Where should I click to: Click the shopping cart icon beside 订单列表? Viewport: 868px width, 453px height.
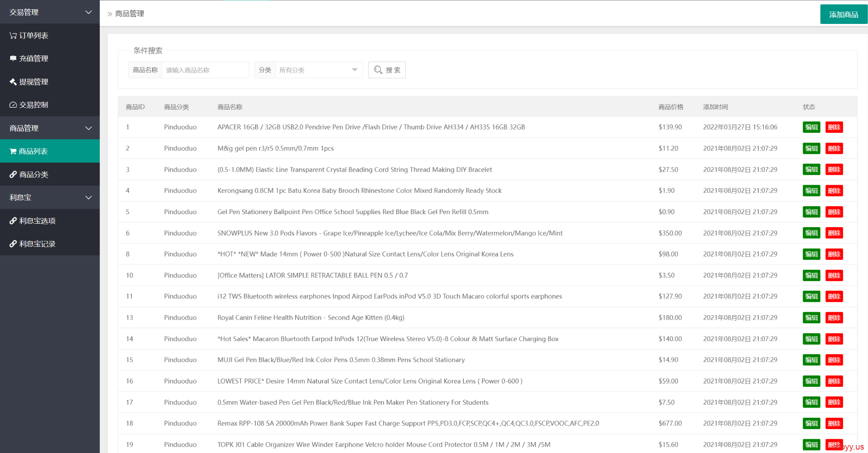pos(13,36)
